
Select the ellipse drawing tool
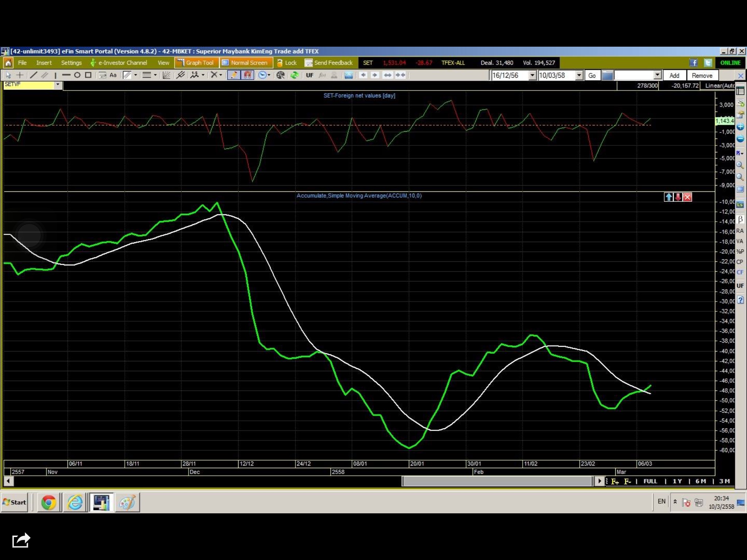click(77, 75)
